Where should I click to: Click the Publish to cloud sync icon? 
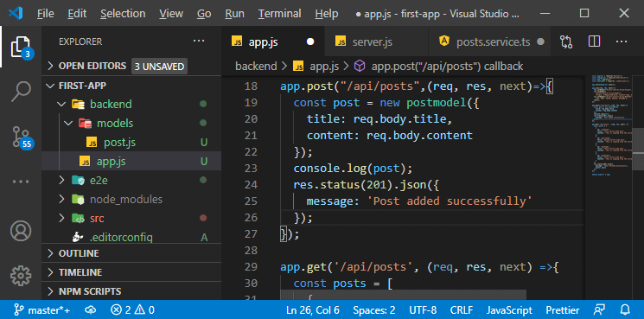pos(91,310)
